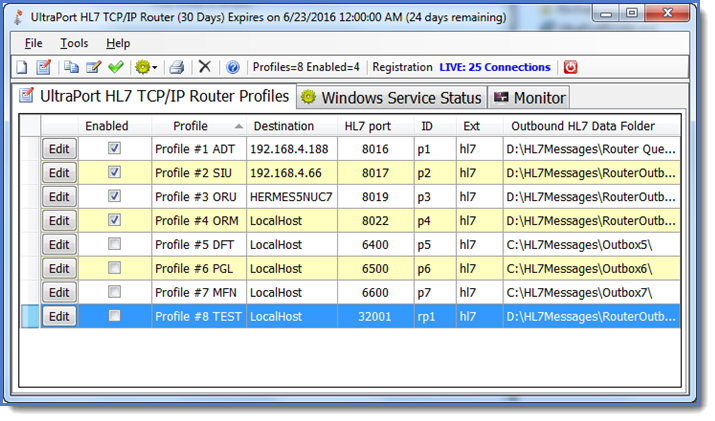Click the printer toolbar icon
The width and height of the screenshot is (715, 421).
point(176,67)
